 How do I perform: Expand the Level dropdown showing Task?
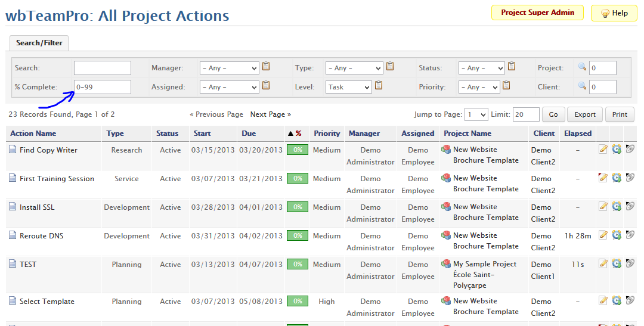(348, 87)
